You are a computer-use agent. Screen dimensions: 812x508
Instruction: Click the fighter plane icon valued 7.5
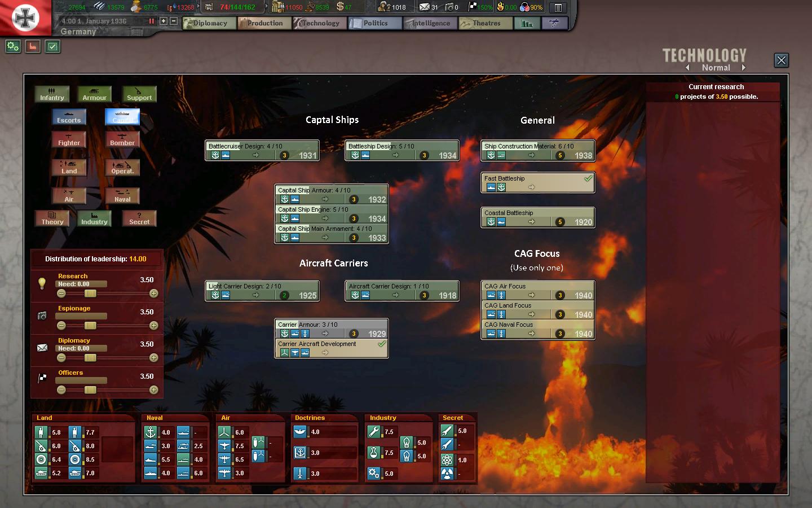224,446
